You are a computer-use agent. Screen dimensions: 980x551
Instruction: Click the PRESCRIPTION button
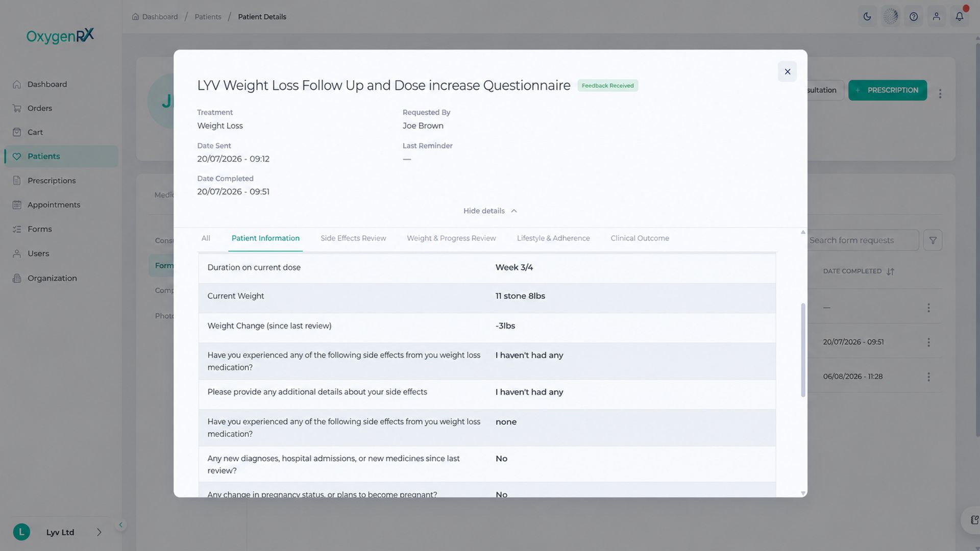(888, 90)
